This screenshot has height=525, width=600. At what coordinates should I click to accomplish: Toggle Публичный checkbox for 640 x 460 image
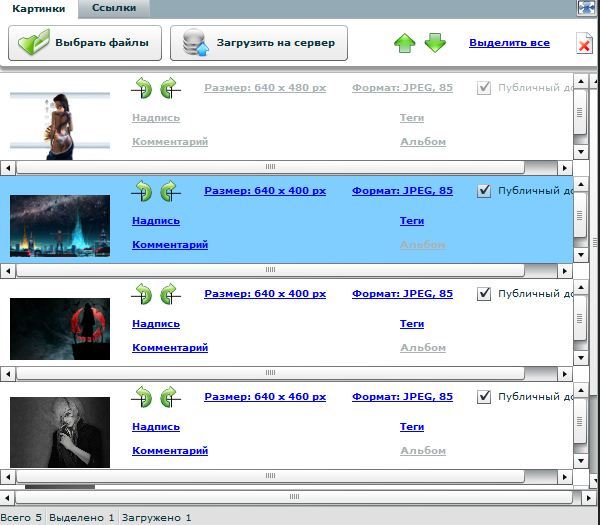tap(484, 396)
